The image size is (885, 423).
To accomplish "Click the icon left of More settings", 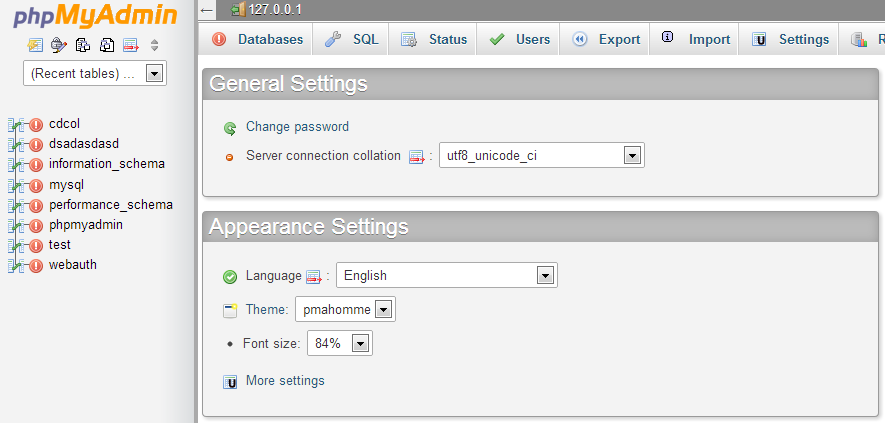I will (x=230, y=382).
